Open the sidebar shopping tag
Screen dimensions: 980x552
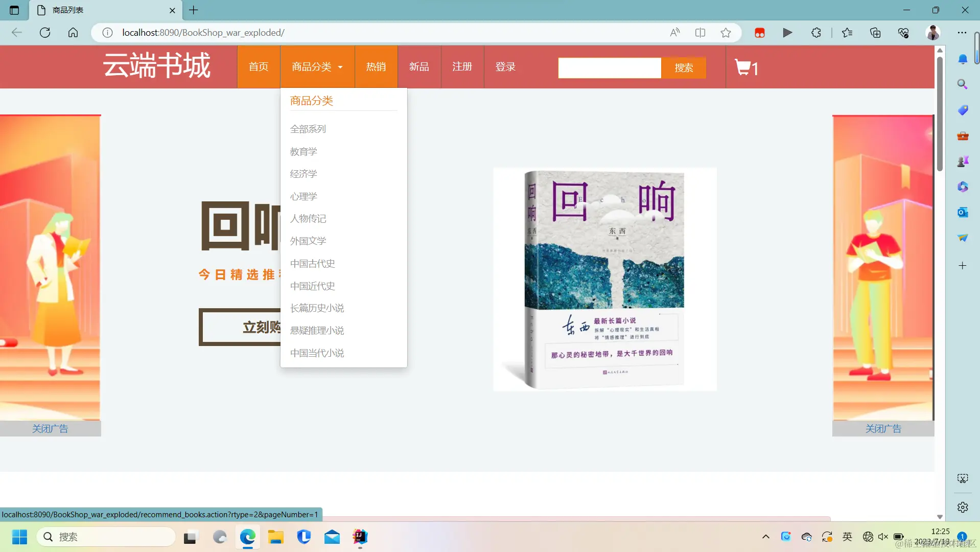coord(963,110)
